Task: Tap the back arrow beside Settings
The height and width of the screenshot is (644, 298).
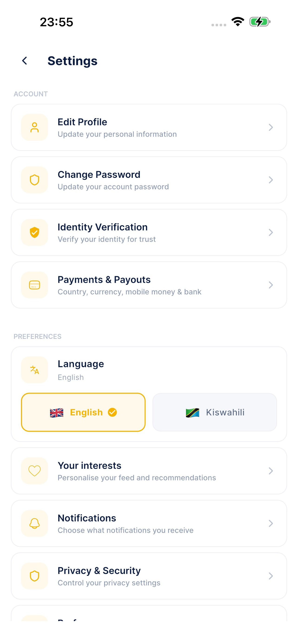Action: coord(25,61)
